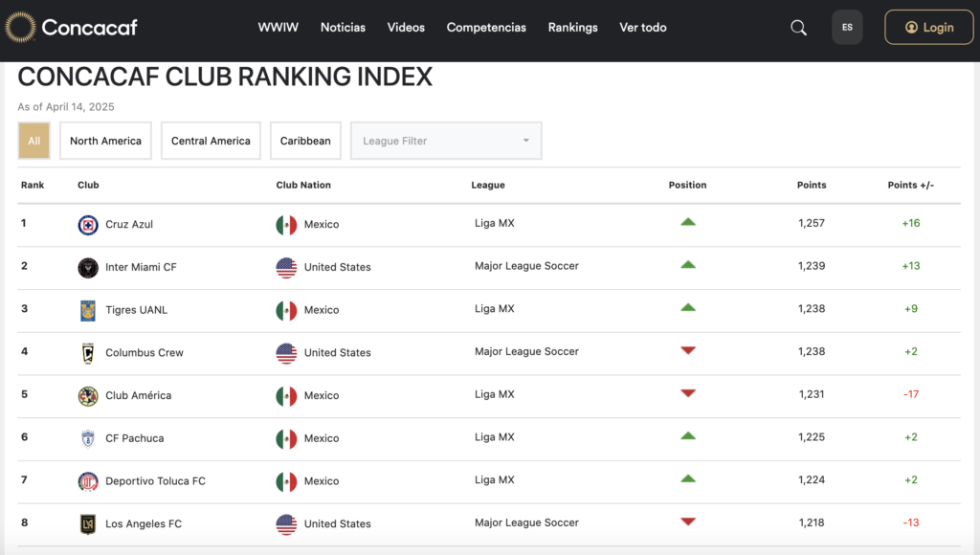Click the CF Pachuca club name
Screen dimensions: 980x555
[134, 438]
